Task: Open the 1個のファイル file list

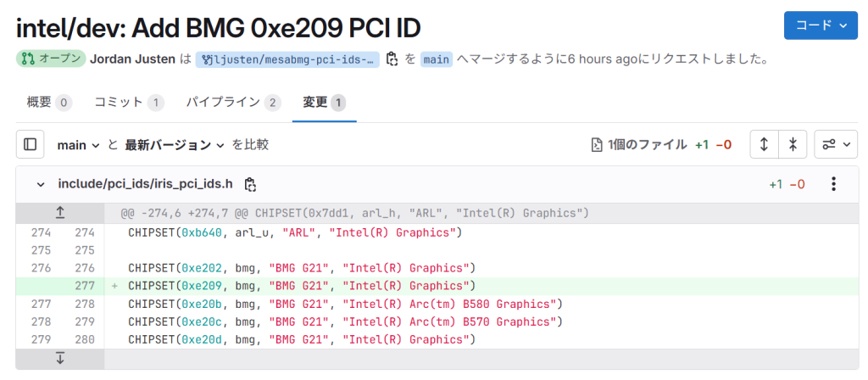Action: point(639,145)
